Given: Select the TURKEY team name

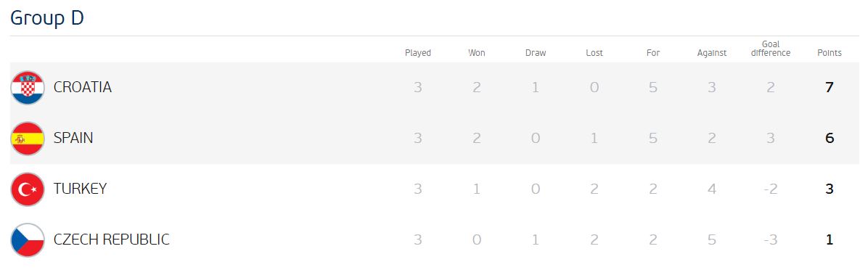Looking at the screenshot, I should tap(80, 189).
